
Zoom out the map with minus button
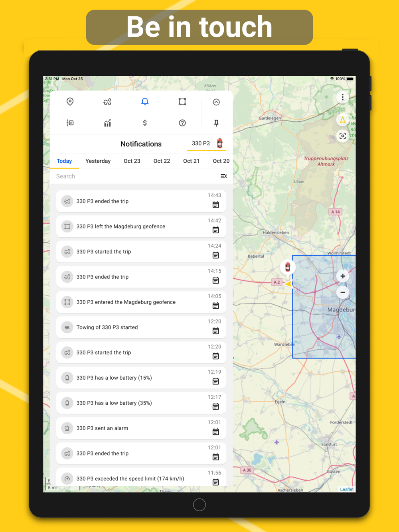pyautogui.click(x=343, y=292)
